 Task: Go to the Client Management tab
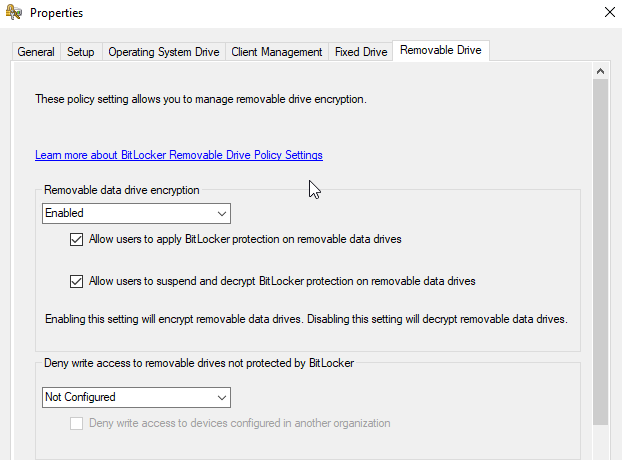(276, 52)
